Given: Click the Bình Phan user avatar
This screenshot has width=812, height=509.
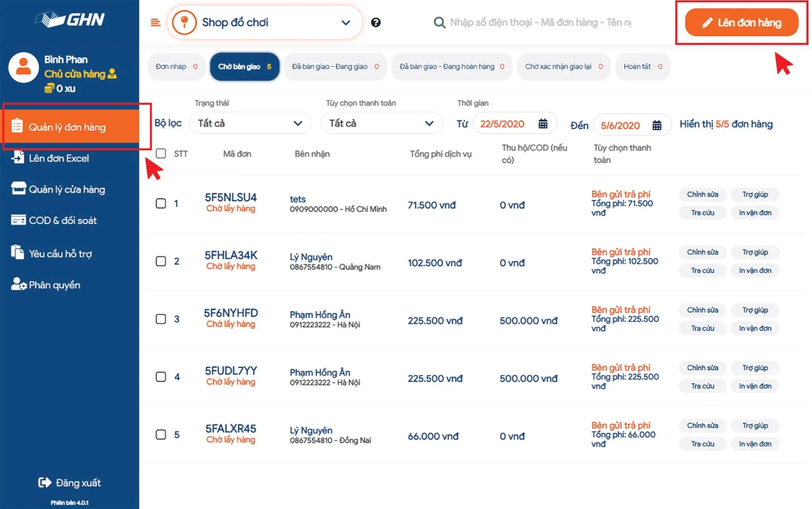Looking at the screenshot, I should (23, 67).
